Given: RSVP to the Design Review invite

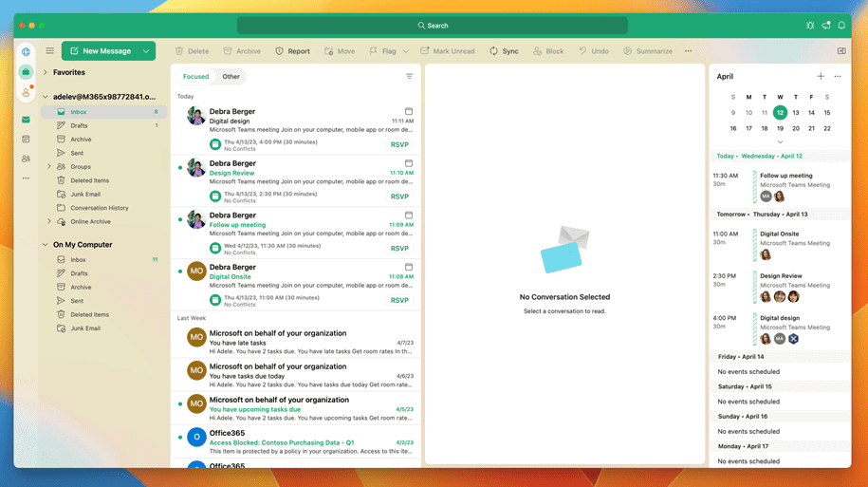Looking at the screenshot, I should [399, 197].
